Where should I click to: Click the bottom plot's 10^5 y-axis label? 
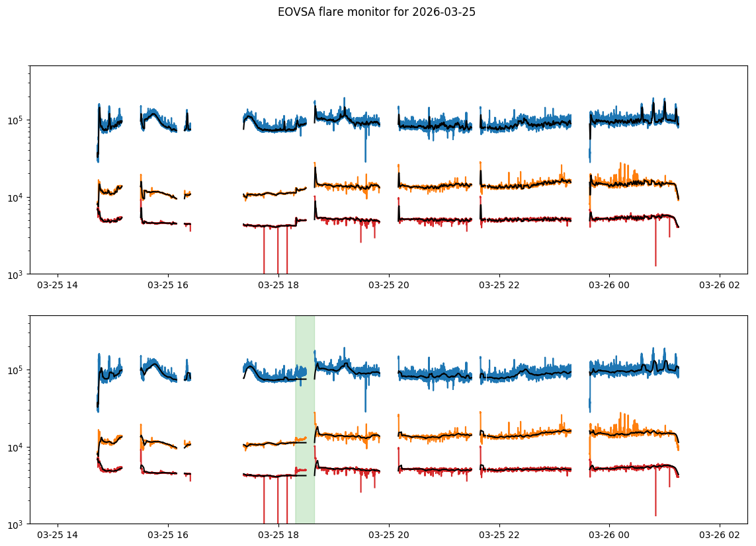pos(16,370)
